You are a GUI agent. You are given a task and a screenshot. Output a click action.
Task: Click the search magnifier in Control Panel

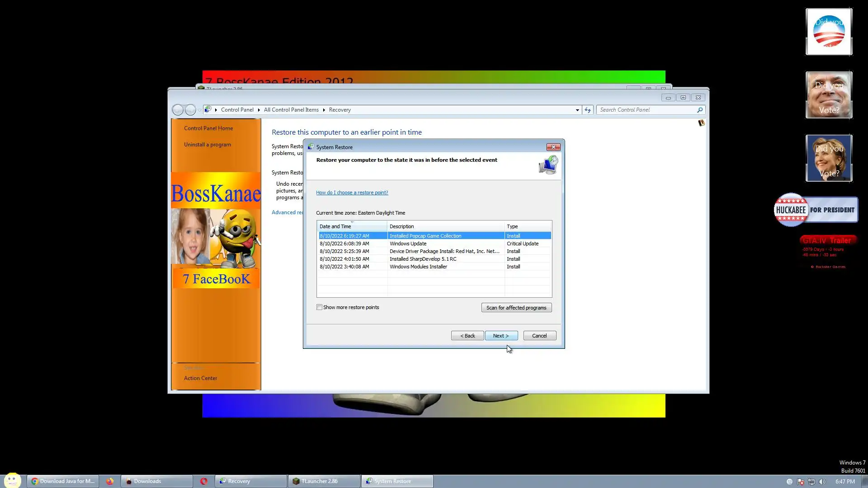699,110
